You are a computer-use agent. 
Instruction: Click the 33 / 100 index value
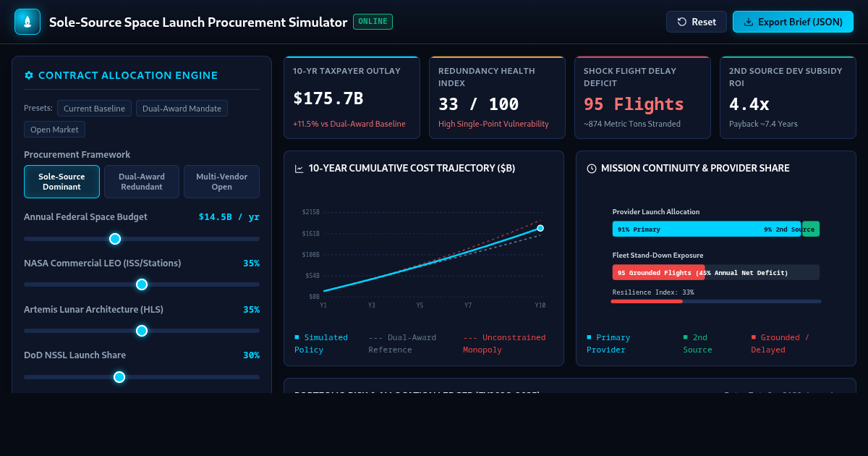pyautogui.click(x=478, y=104)
